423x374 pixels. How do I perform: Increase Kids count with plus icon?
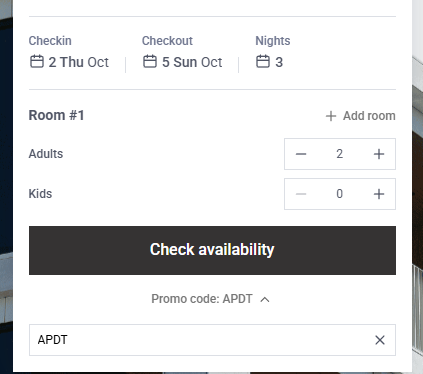(x=379, y=194)
